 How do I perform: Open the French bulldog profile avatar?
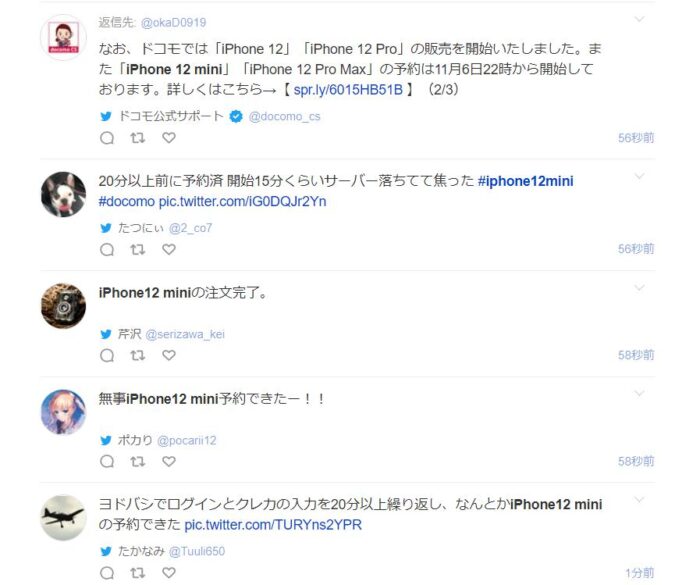63,194
